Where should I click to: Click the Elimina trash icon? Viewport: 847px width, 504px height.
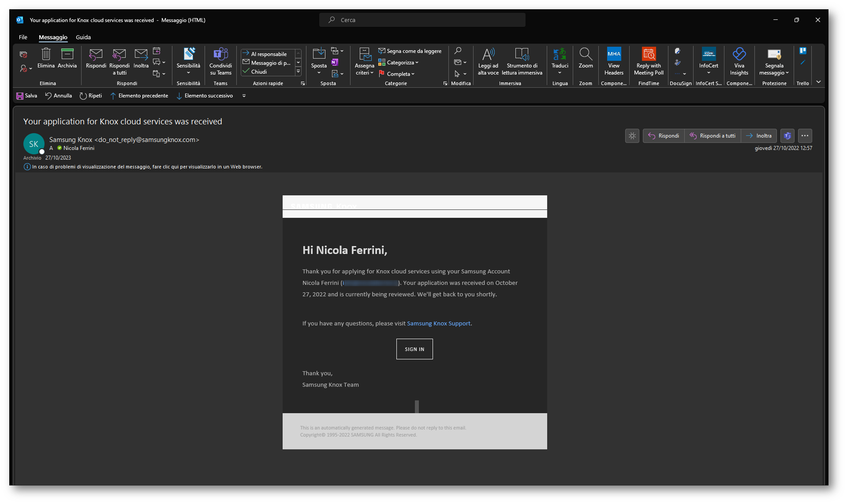[46, 59]
